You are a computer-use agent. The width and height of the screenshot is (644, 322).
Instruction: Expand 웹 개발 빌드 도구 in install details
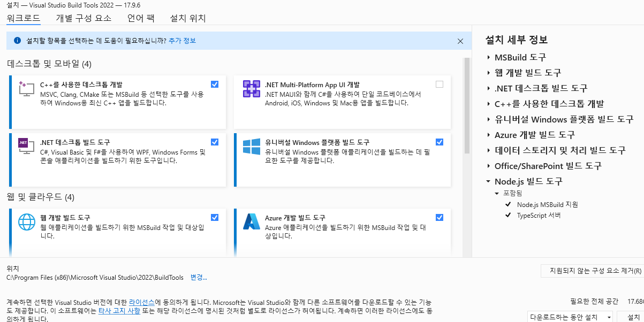pyautogui.click(x=488, y=73)
